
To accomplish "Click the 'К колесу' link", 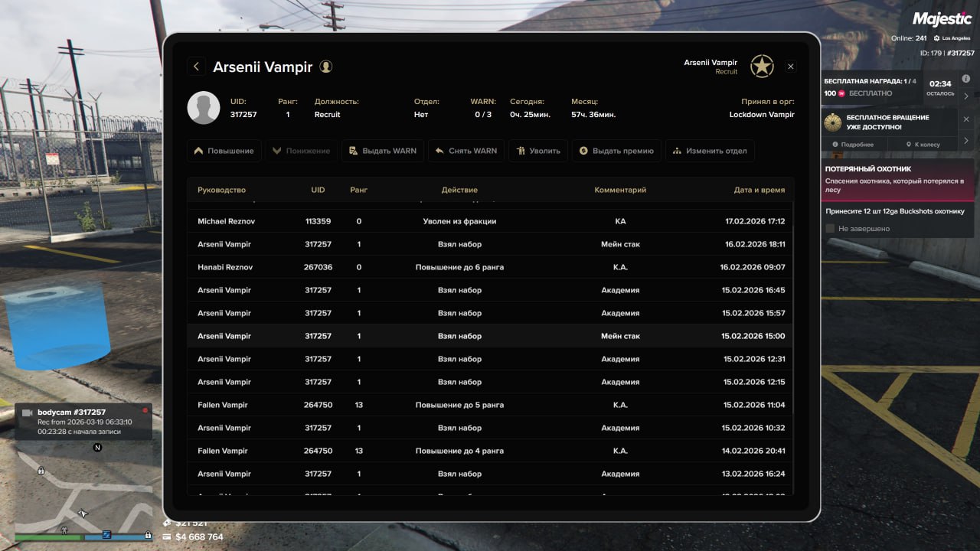I will point(922,144).
